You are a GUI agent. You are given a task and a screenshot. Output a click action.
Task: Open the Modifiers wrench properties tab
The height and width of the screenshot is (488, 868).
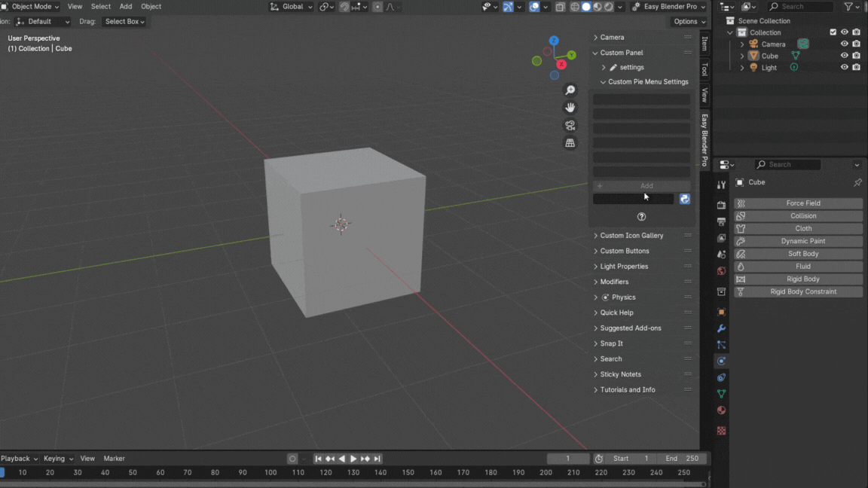tap(721, 328)
